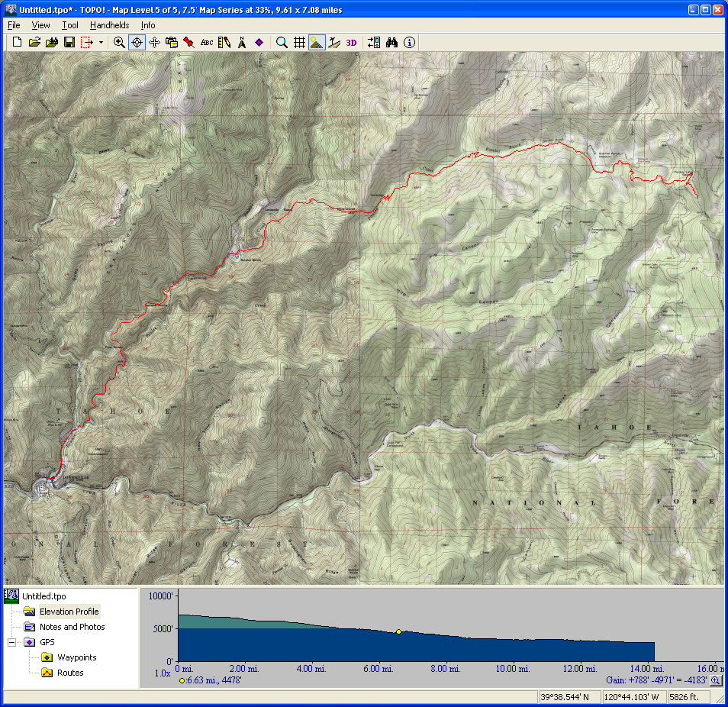
Task: Open the export dropdown arrow
Action: point(101,43)
